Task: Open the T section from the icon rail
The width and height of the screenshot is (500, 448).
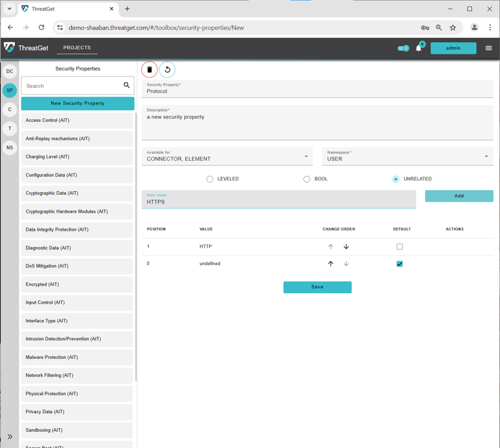Action: tap(9, 128)
